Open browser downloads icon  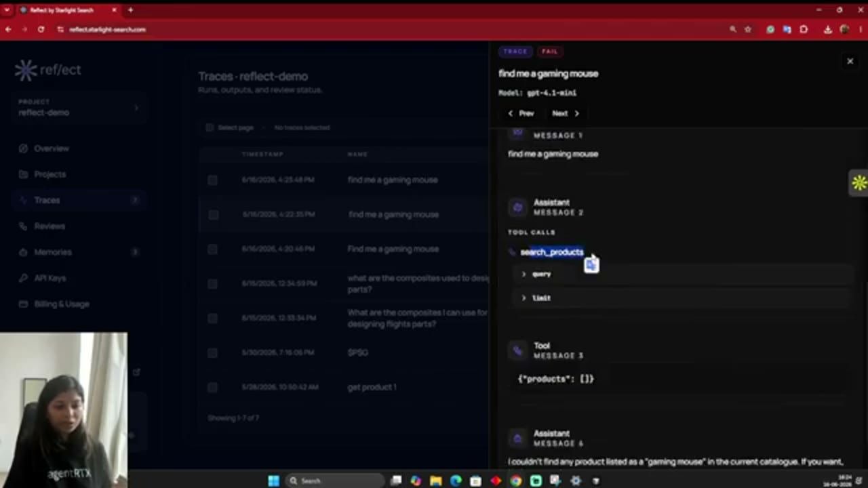pos(828,30)
